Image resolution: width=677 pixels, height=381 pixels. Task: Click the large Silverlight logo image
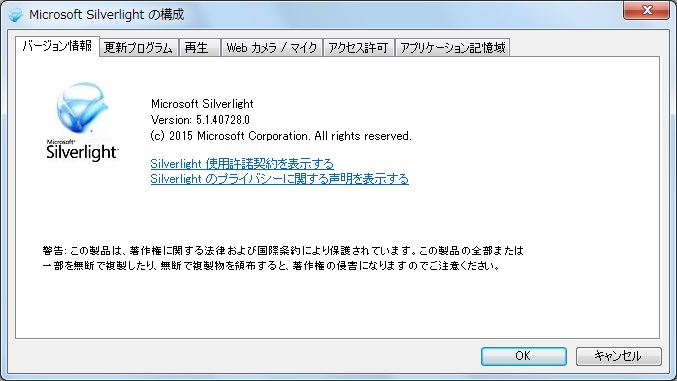(x=82, y=122)
